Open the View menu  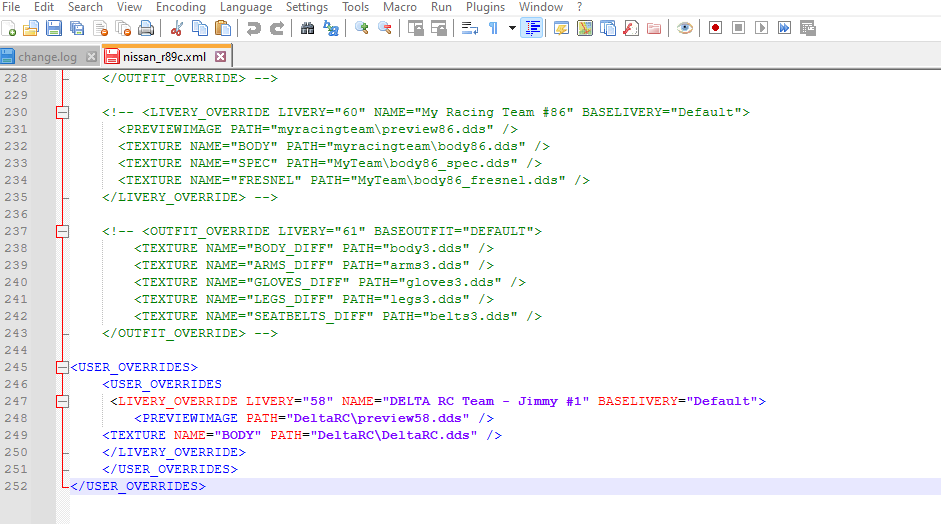pyautogui.click(x=129, y=7)
